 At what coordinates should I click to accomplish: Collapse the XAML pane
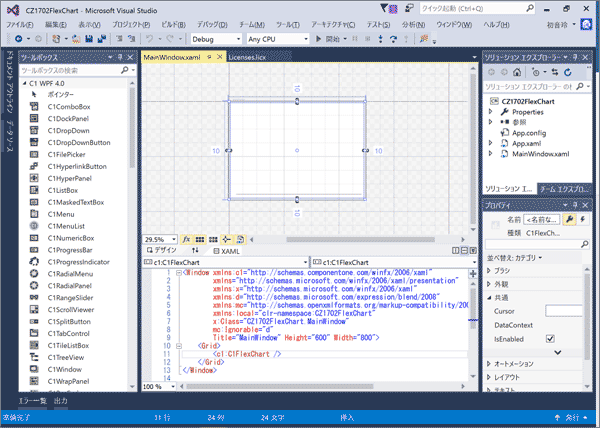(x=473, y=251)
